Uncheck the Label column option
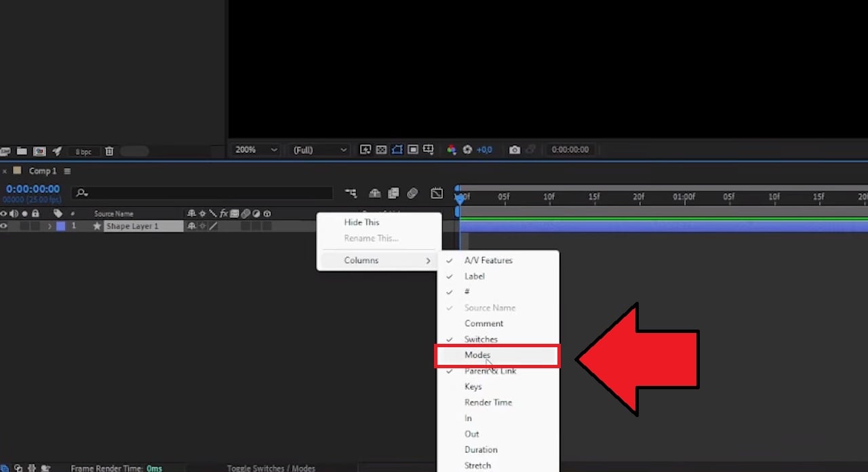 click(498, 276)
